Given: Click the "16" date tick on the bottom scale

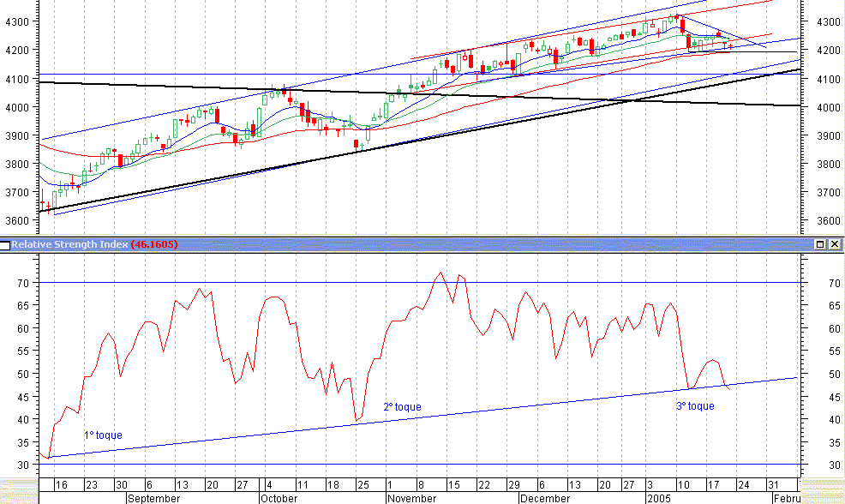Looking at the screenshot, I should [x=63, y=485].
